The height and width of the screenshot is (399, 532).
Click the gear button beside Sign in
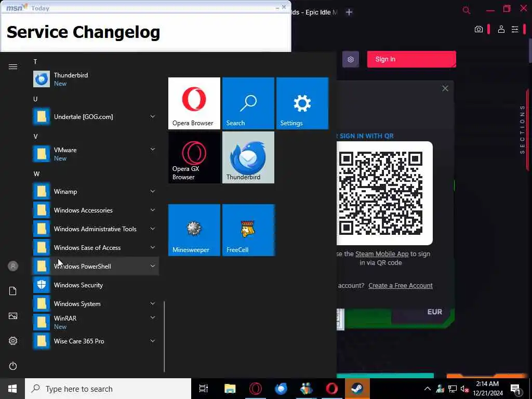[351, 59]
